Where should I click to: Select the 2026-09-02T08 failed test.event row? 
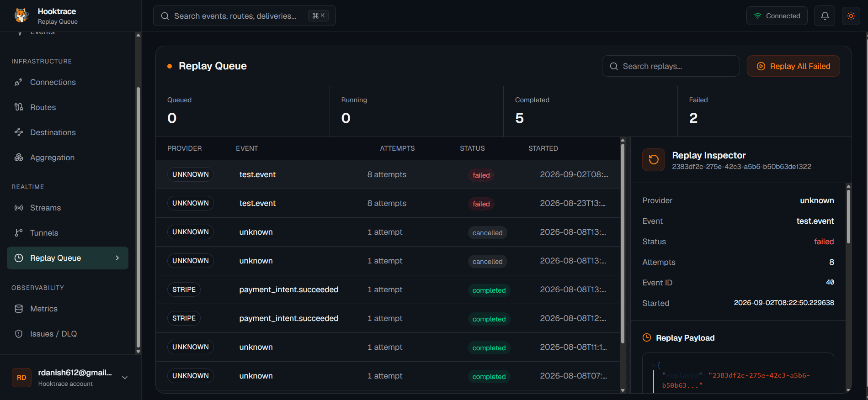tap(388, 174)
